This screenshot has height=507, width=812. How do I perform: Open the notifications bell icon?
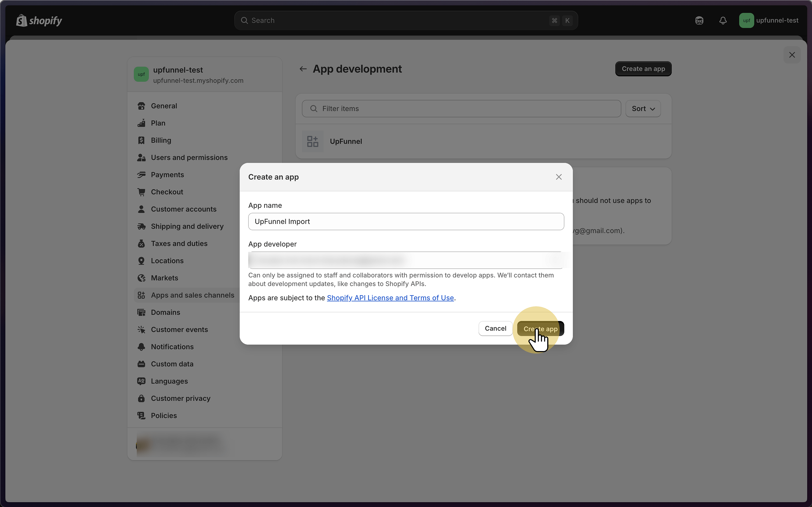723,20
